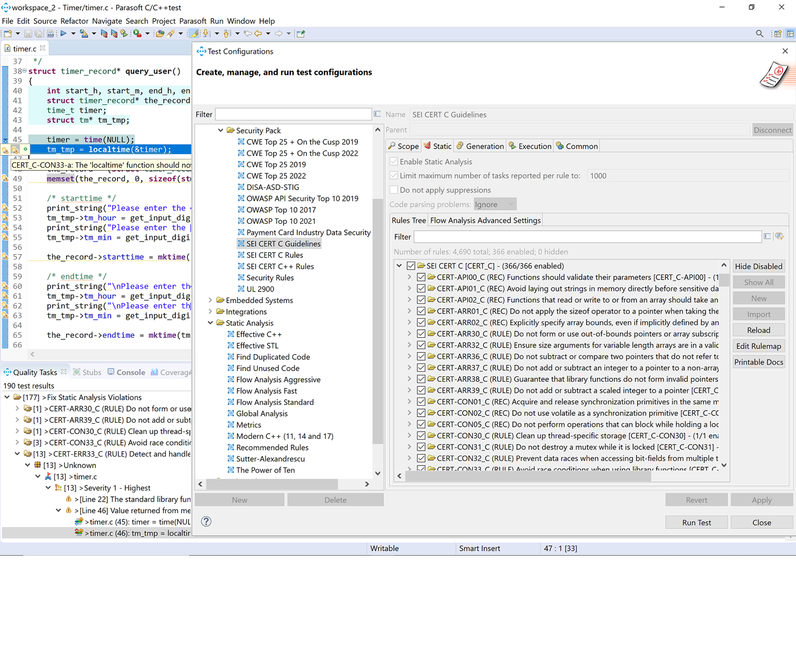Click the Reload button
Viewport: 796px width, 672px height.
pos(759,330)
